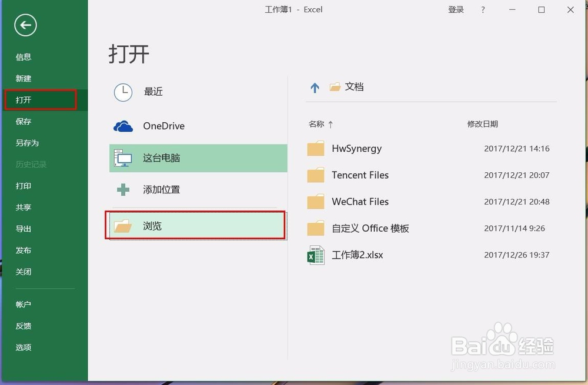Navigate up using the blue up arrow
The image size is (588, 385).
coord(315,86)
